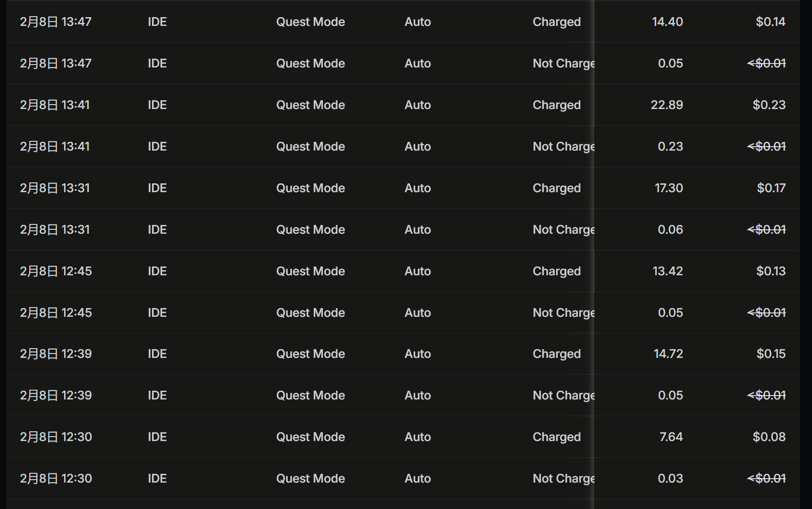Click the 13.42 credits value
The width and height of the screenshot is (812, 509).
point(668,271)
